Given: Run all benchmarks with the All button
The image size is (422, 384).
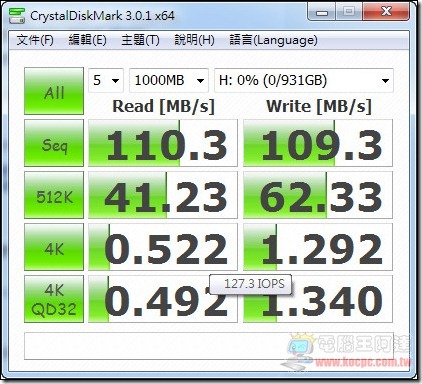Looking at the screenshot, I should (54, 91).
